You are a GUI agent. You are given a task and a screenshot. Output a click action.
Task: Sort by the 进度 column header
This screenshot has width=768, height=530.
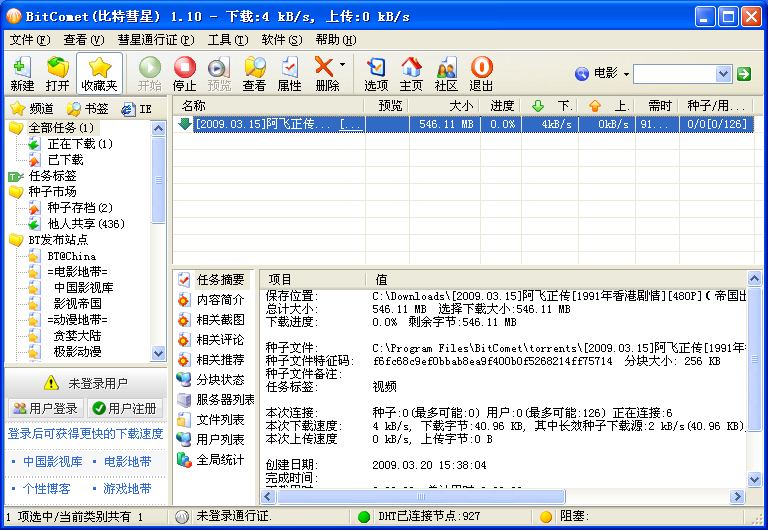(501, 106)
